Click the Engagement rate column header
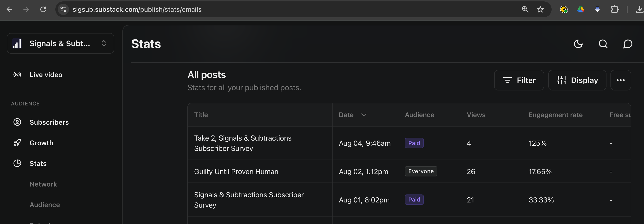644x224 pixels. point(556,115)
